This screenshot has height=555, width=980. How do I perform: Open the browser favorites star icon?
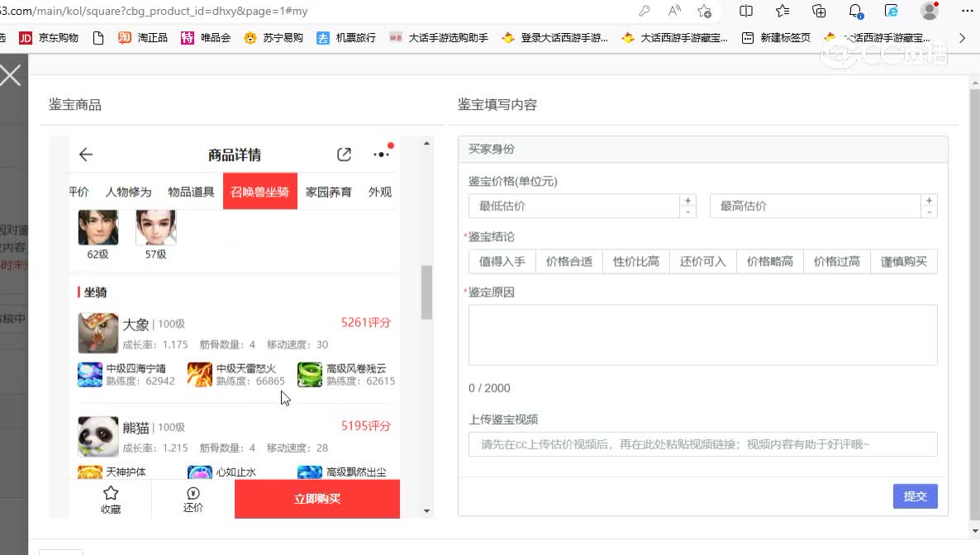(x=782, y=11)
